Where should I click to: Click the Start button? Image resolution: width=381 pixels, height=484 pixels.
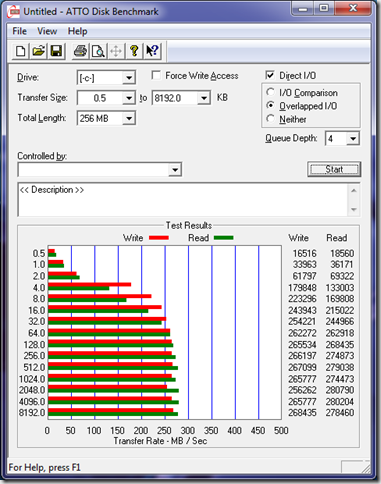334,169
